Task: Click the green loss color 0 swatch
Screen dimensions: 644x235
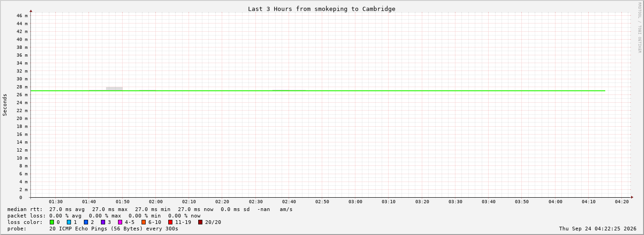Action: pyautogui.click(x=52, y=222)
